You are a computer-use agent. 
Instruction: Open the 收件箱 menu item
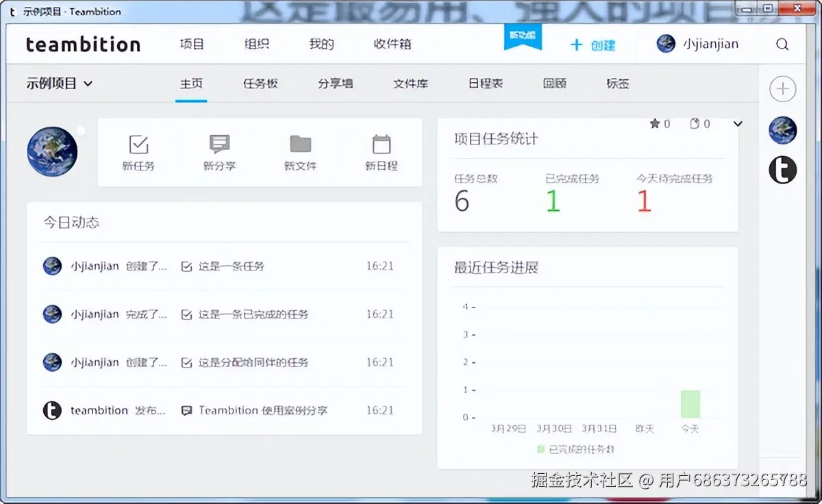click(393, 45)
